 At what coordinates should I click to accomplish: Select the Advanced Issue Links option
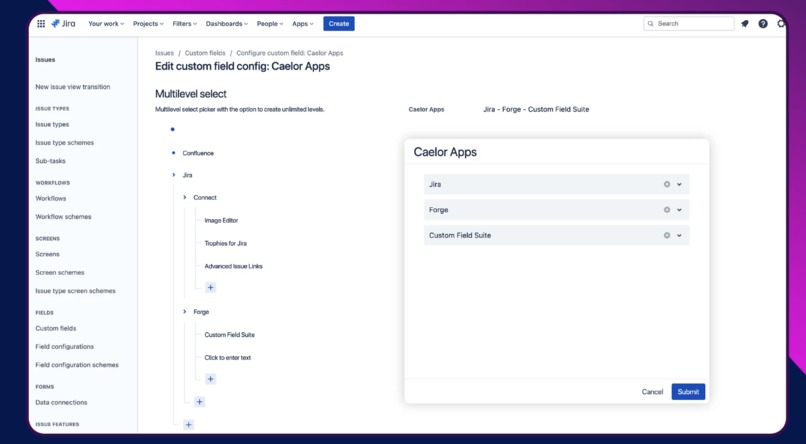pyautogui.click(x=233, y=266)
